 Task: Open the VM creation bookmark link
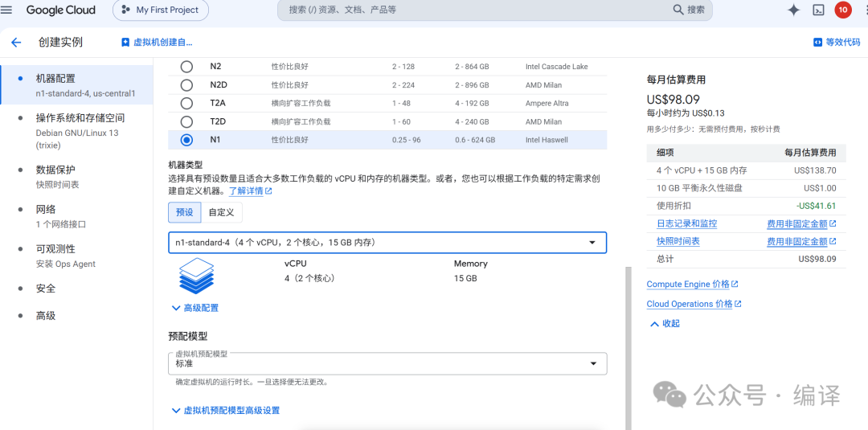pyautogui.click(x=157, y=42)
